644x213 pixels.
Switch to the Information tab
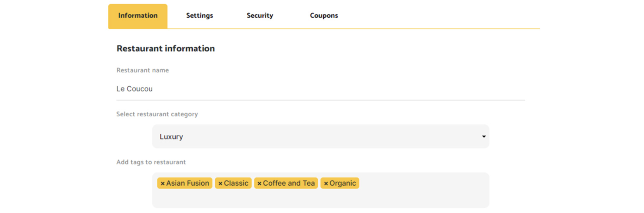tap(138, 16)
